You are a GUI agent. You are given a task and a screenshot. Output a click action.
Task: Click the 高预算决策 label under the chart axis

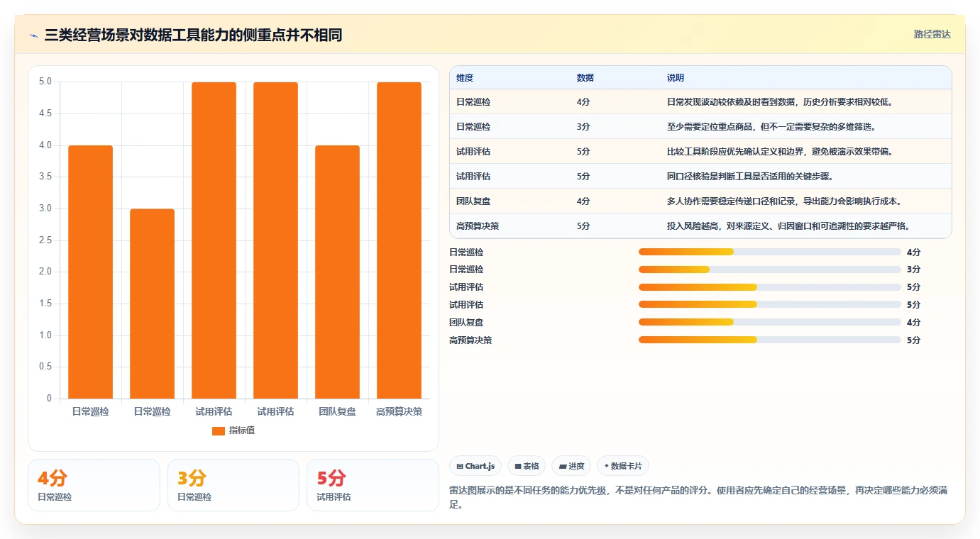[399, 411]
